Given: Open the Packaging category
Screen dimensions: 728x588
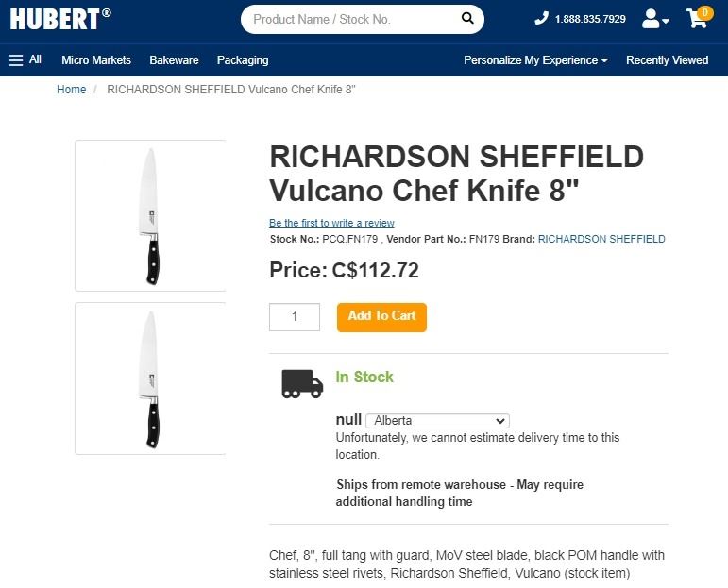Looking at the screenshot, I should click(x=243, y=59).
